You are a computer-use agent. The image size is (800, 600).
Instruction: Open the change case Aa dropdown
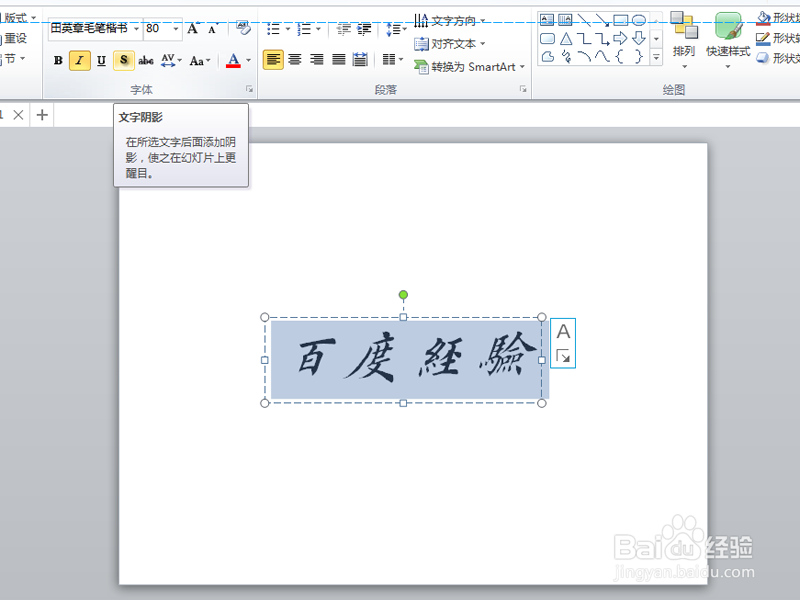[199, 60]
